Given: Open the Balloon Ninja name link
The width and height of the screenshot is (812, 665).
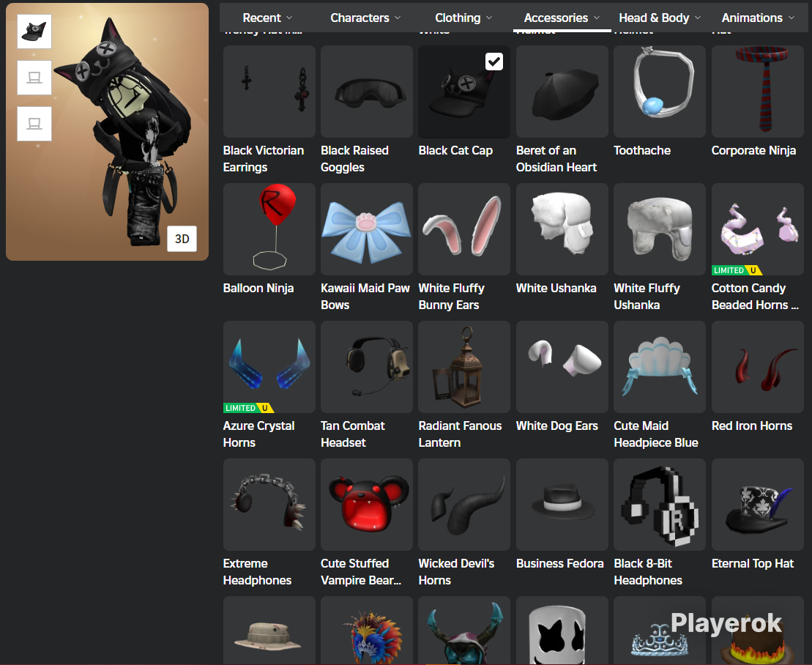Looking at the screenshot, I should [258, 289].
